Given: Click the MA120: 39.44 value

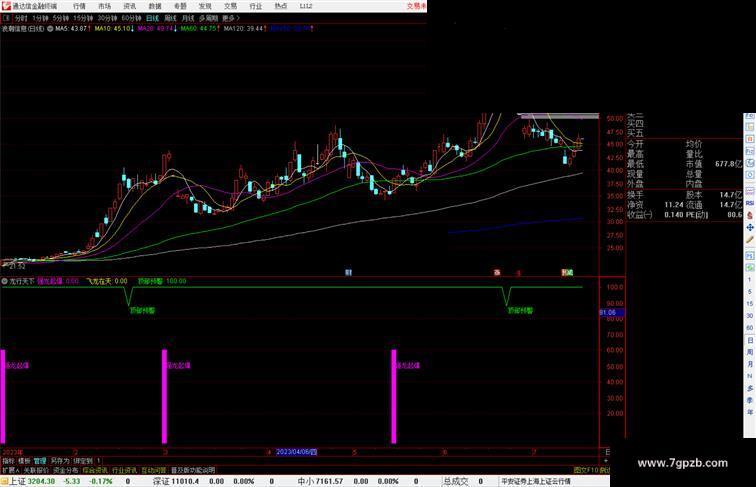Looking at the screenshot, I should 243,29.
